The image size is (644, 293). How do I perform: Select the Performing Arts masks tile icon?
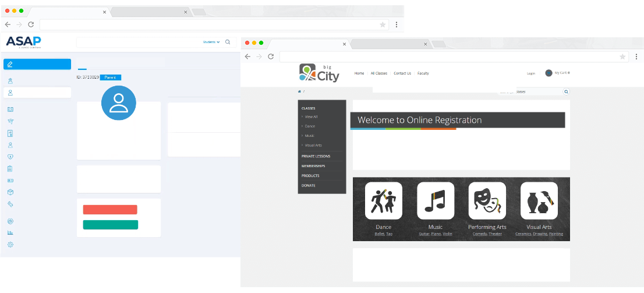(487, 200)
